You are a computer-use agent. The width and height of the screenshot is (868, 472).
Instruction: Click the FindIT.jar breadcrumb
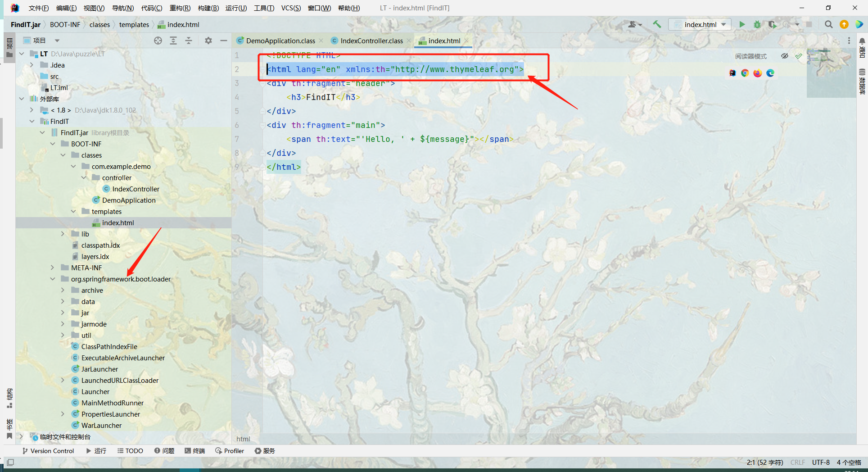tap(26, 24)
